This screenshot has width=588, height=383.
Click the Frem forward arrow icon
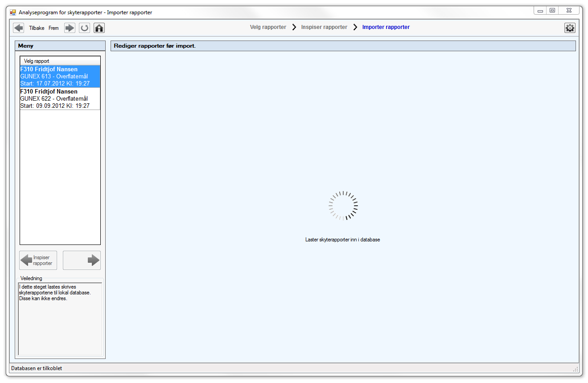[x=70, y=28]
